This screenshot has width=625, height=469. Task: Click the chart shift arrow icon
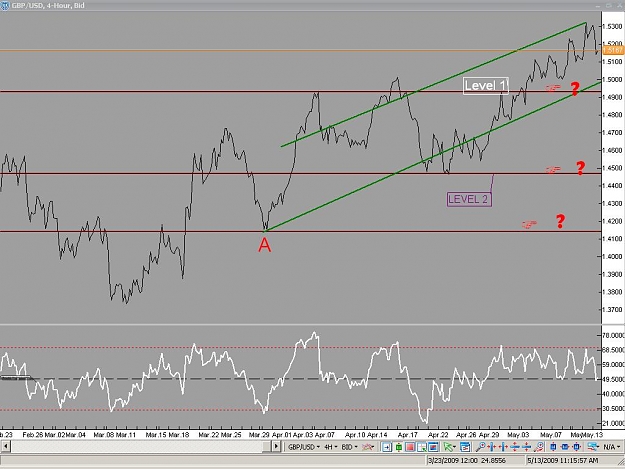tap(387, 447)
